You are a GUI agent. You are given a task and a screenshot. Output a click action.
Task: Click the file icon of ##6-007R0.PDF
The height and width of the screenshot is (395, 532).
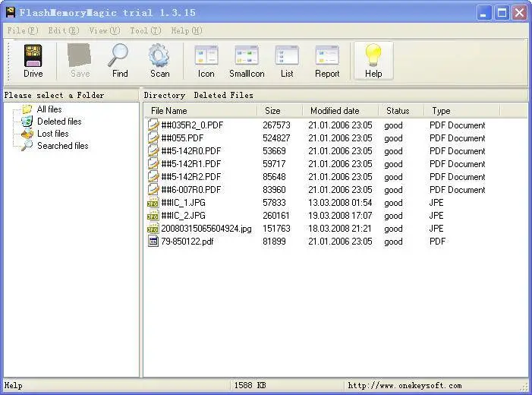(x=153, y=189)
